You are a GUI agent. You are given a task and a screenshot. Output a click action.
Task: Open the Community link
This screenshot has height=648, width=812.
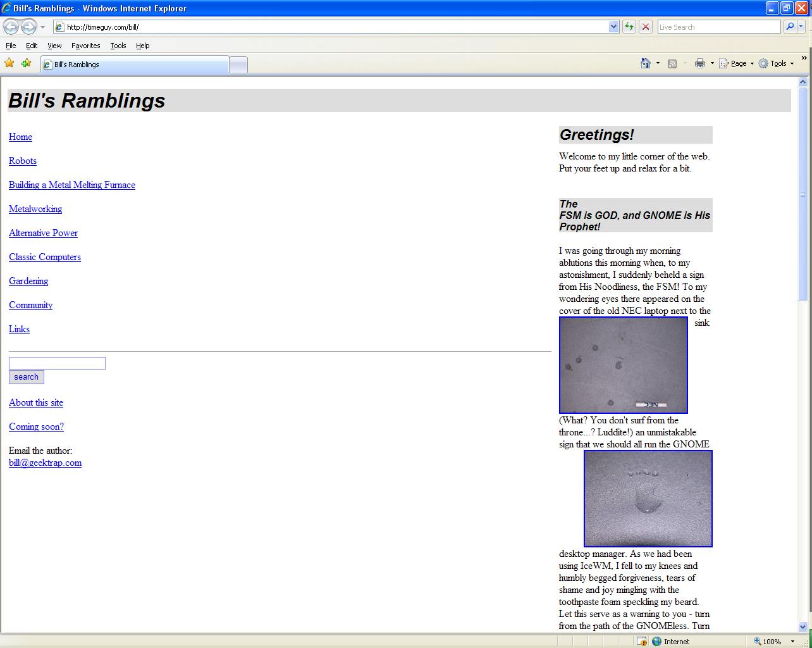coord(30,305)
